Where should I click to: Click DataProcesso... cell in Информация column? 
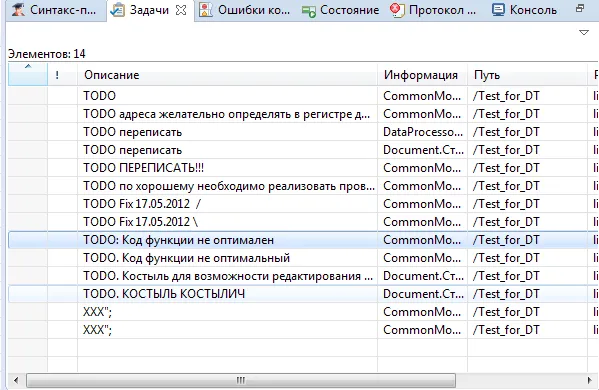coord(423,132)
